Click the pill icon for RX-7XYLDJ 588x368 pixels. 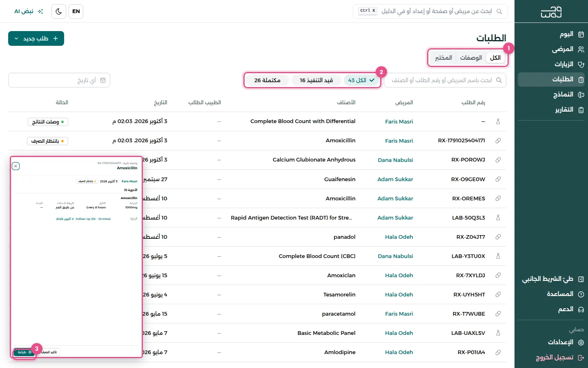click(498, 275)
